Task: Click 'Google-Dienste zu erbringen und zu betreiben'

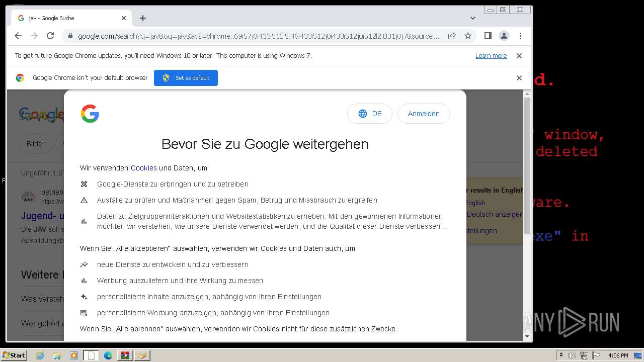Action: point(173,184)
